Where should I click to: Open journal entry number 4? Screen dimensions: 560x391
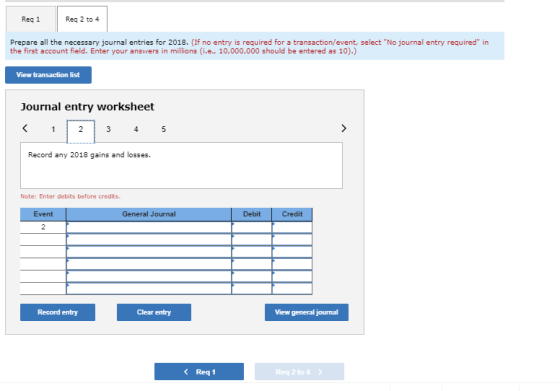pyautogui.click(x=136, y=129)
